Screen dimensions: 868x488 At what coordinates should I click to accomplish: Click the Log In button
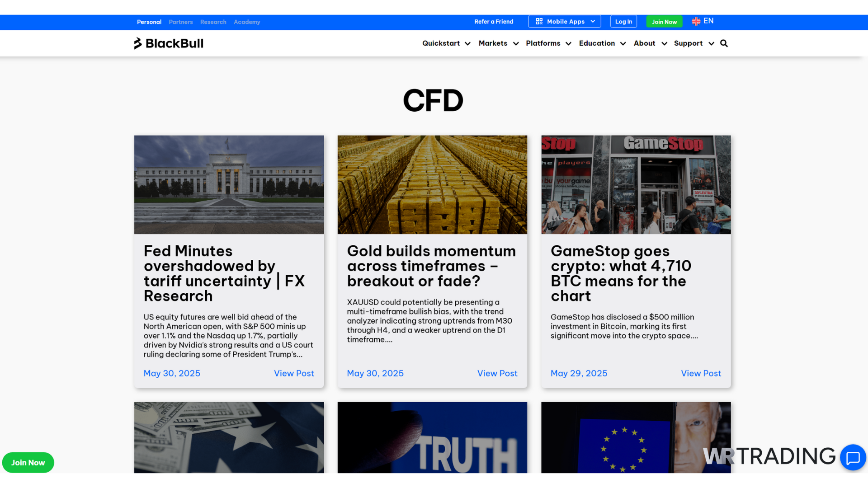click(623, 21)
